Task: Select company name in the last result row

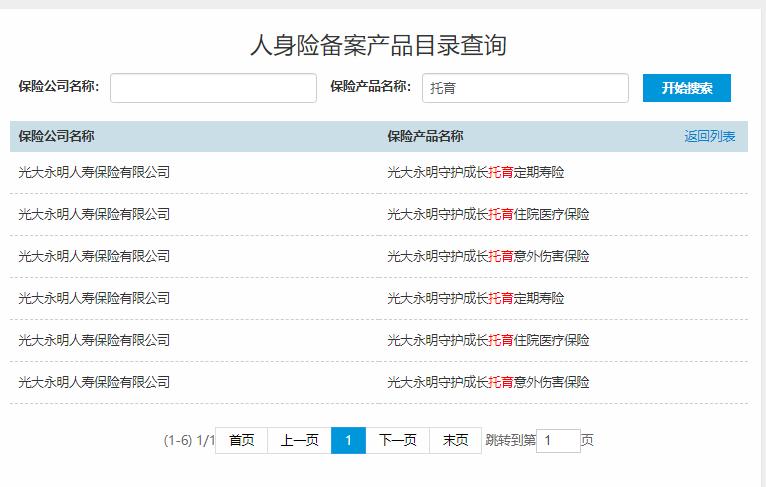Action: click(x=94, y=382)
